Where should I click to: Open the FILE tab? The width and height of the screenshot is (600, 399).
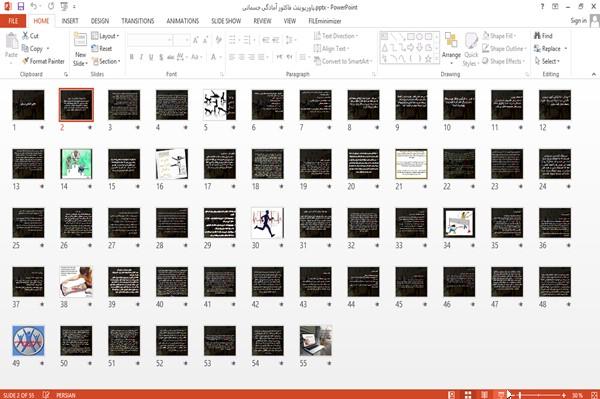[13, 21]
